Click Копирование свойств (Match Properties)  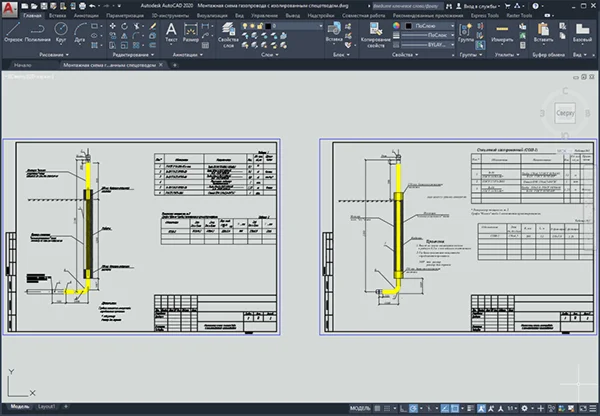[x=376, y=34]
